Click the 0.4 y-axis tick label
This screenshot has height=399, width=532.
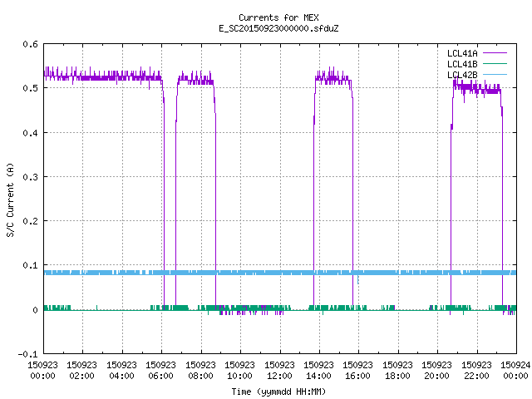tap(30, 133)
